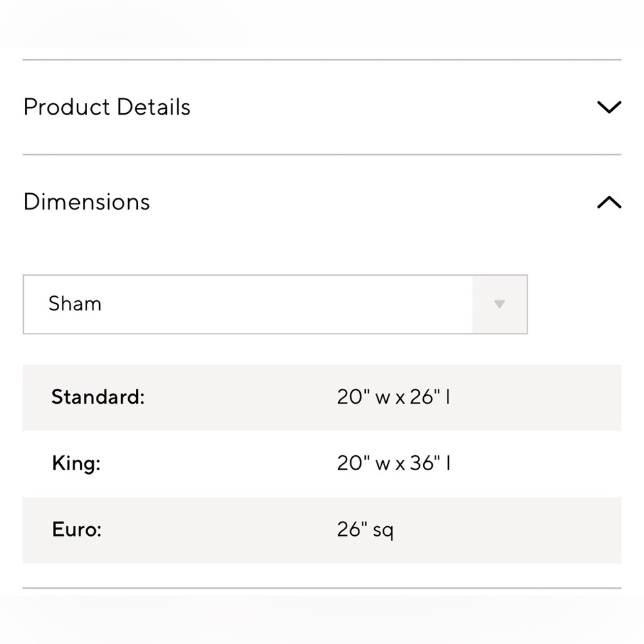Click the Standard dimensions table row
The width and height of the screenshot is (644, 644).
pyautogui.click(x=322, y=397)
